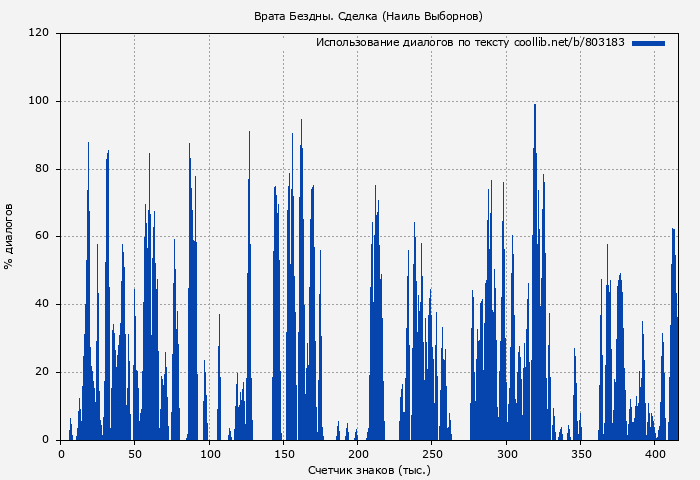Click the chart title "Врата Бездны. Сделка"

point(369,16)
